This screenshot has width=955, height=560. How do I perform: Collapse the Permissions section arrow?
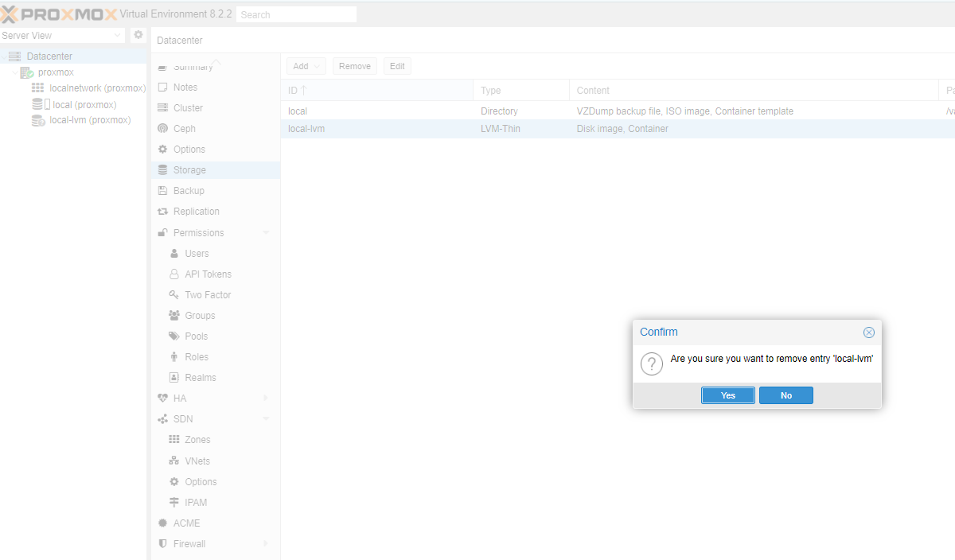pos(266,233)
